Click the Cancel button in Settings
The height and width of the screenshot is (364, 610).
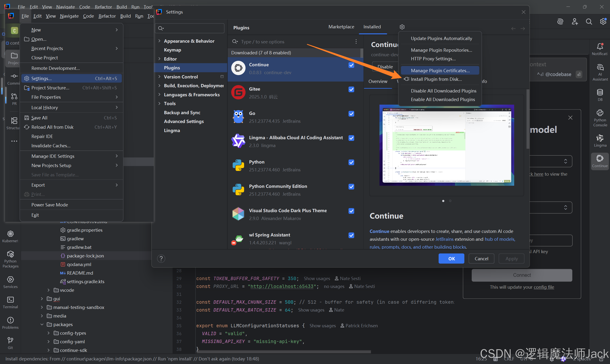(481, 259)
